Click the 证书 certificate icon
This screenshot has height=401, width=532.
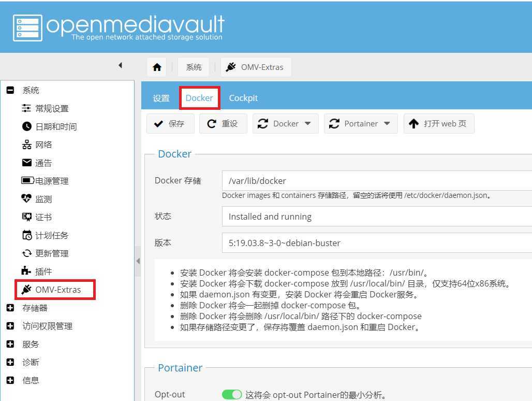pyautogui.click(x=26, y=217)
